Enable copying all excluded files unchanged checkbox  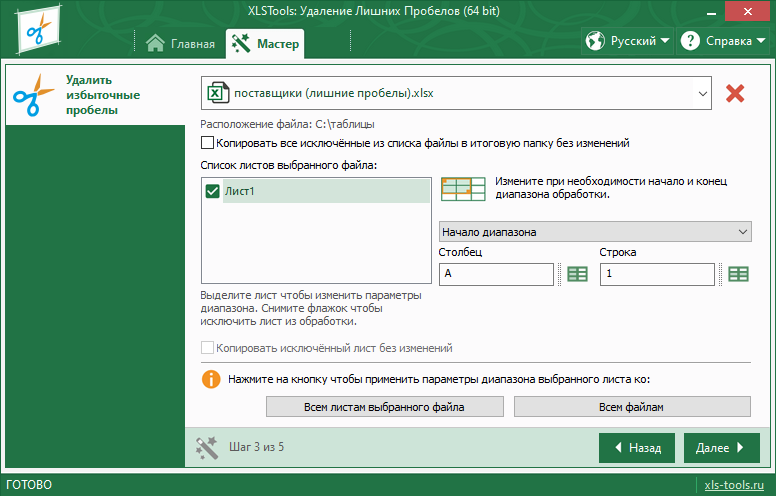coord(208,143)
